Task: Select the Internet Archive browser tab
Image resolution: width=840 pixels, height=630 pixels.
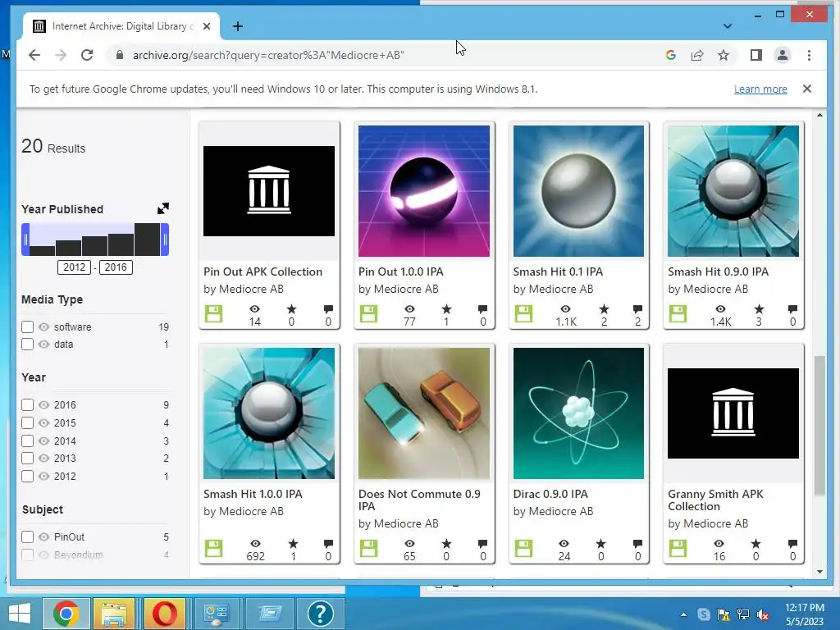Action: click(121, 26)
